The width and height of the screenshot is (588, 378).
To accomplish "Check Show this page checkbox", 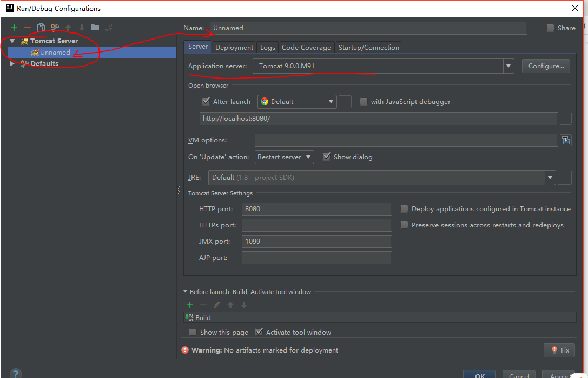I will (x=193, y=332).
